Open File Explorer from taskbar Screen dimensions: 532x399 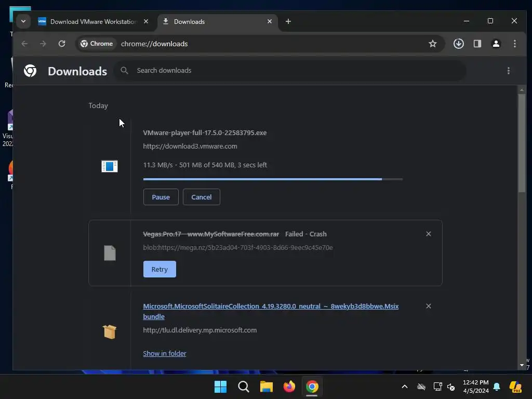coord(267,387)
